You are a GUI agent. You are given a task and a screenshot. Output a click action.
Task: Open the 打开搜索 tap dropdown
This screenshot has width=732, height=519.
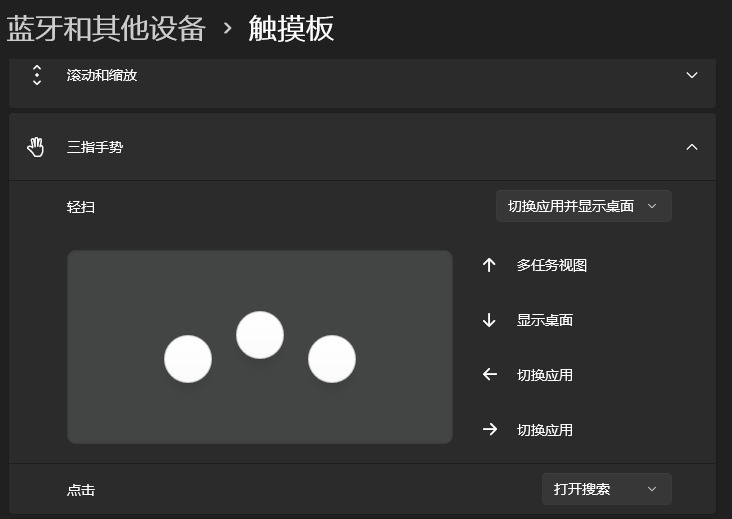click(x=606, y=489)
